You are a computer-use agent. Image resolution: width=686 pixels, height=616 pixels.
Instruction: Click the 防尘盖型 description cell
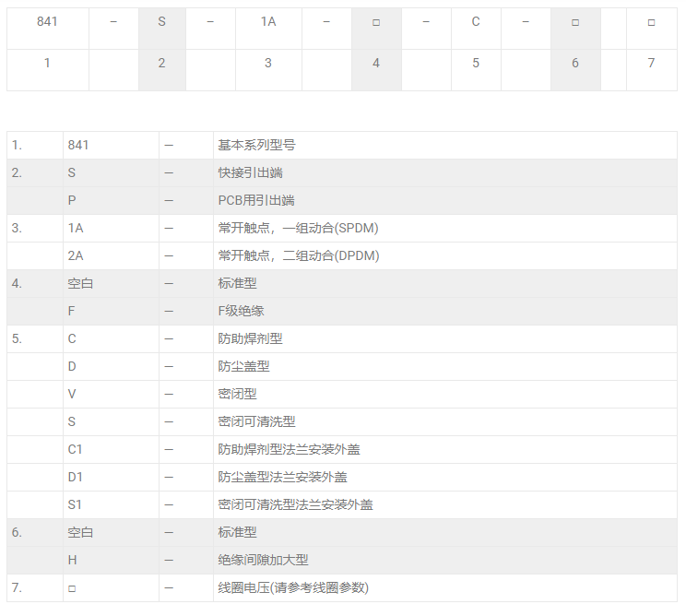pos(243,366)
